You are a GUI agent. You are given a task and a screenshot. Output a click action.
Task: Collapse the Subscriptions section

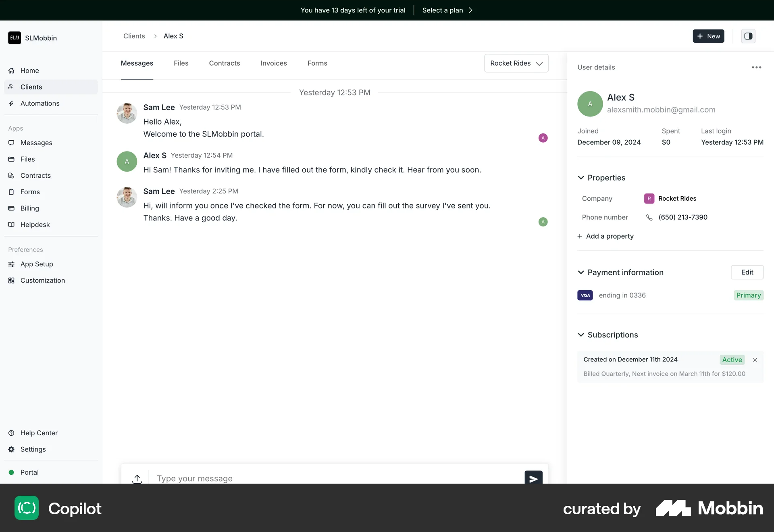[x=581, y=335]
